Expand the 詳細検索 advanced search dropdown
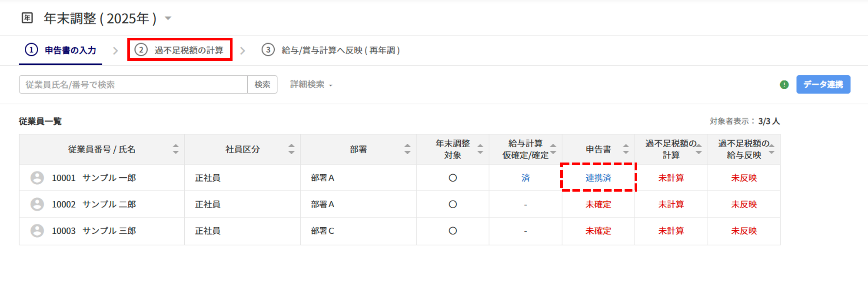The image size is (868, 292). point(311,85)
